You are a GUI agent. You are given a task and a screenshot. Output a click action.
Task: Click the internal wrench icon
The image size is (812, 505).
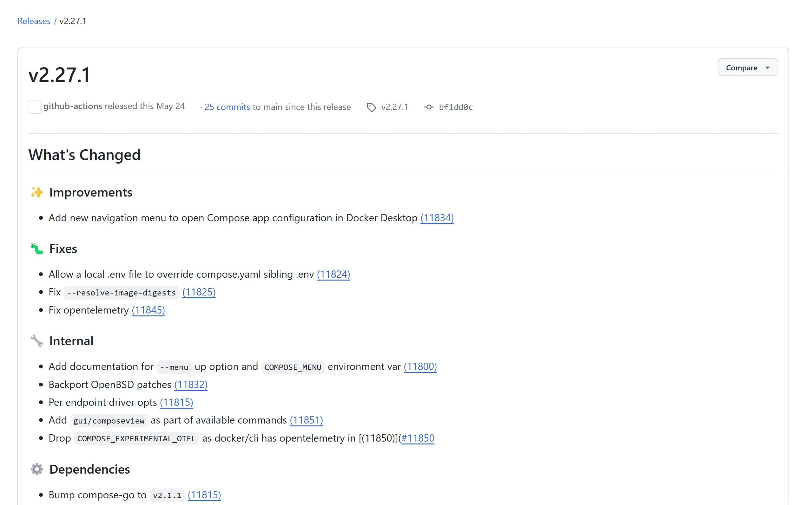(x=36, y=341)
